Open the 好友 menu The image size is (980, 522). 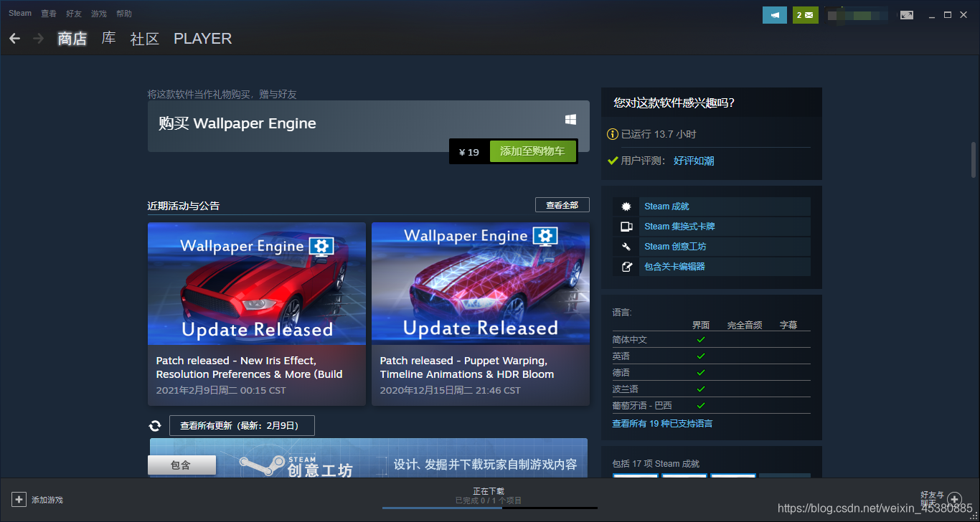tap(74, 14)
